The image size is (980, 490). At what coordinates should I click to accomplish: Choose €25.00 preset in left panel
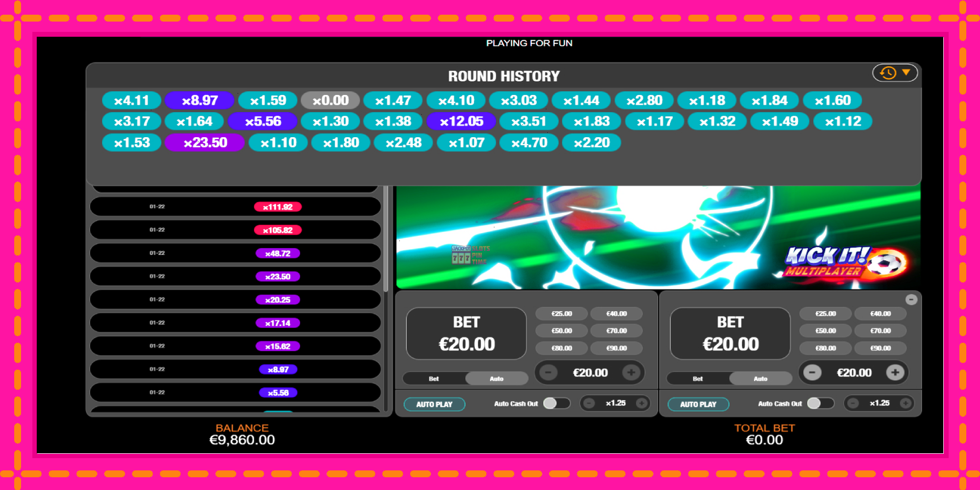point(562,314)
